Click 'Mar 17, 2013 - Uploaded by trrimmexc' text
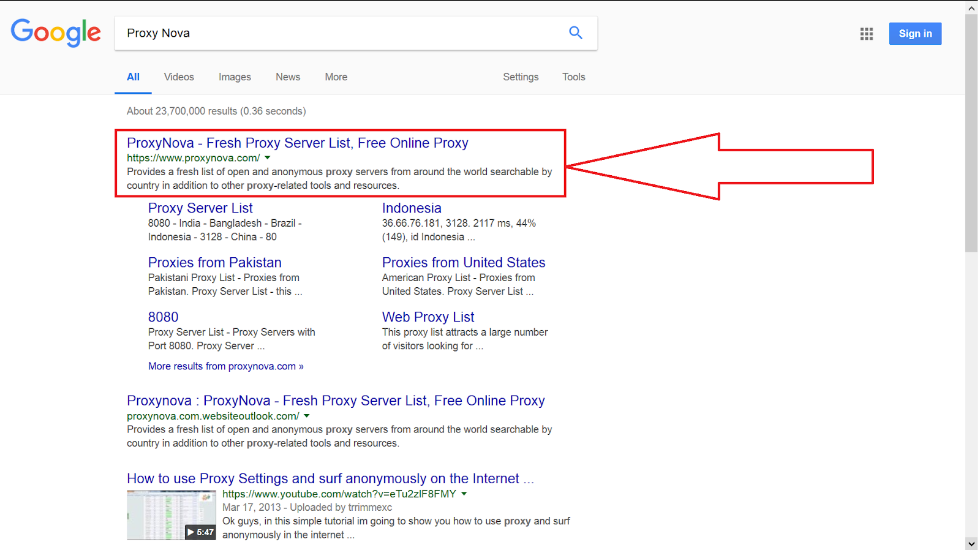Screen dimensions: 980x550 (x=307, y=507)
